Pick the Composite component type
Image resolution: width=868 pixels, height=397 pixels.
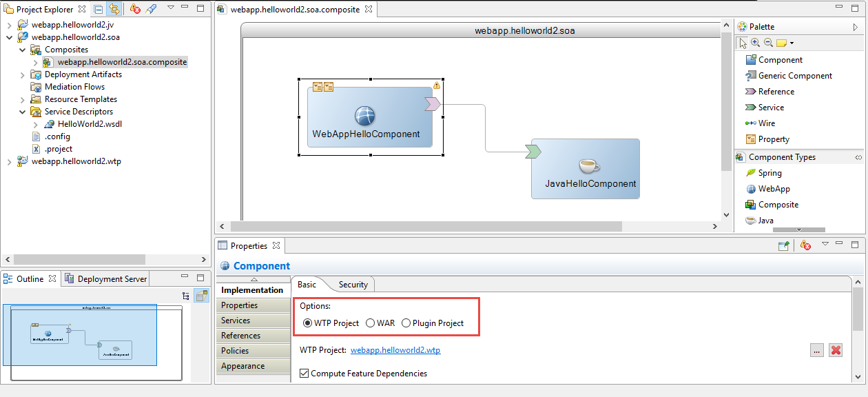coord(772,205)
